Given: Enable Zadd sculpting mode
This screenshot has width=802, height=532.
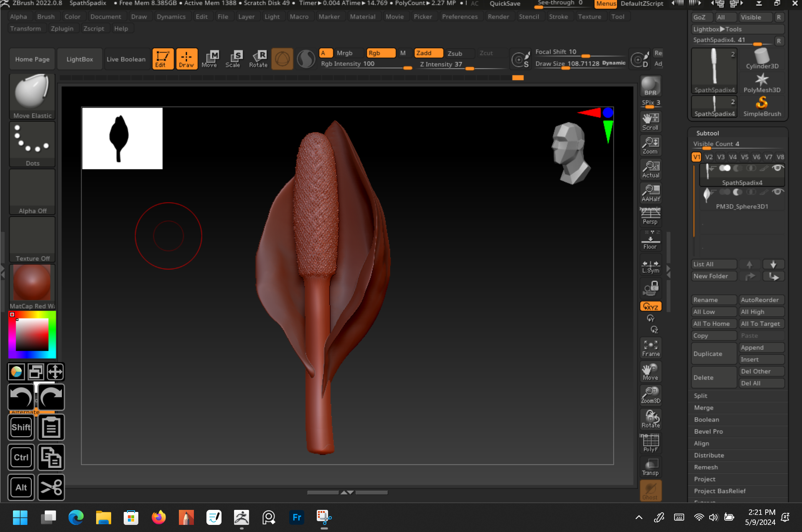Looking at the screenshot, I should 428,53.
